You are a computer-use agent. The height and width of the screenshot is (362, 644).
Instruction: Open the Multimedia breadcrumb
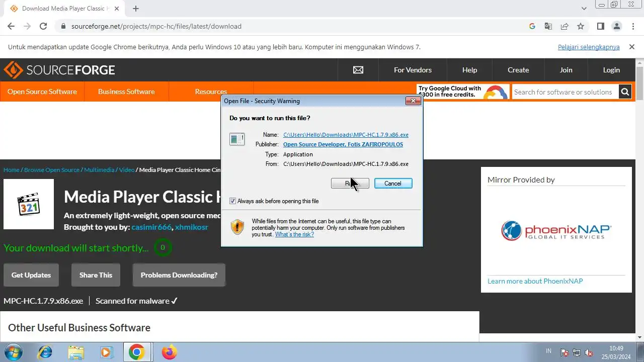[x=99, y=170]
